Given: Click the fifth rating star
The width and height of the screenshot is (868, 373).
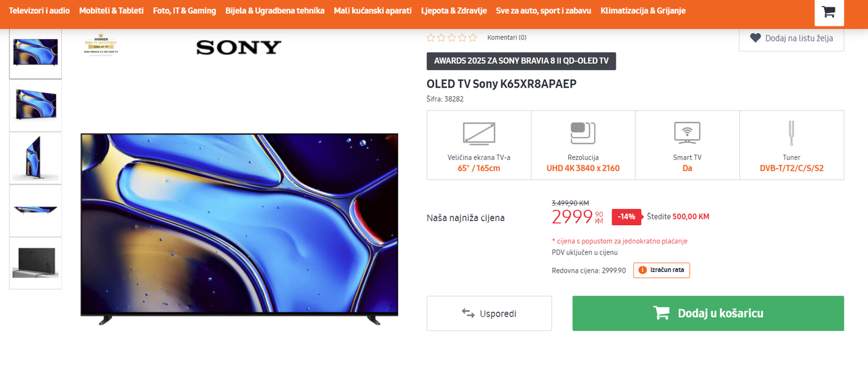Looking at the screenshot, I should click(x=473, y=38).
